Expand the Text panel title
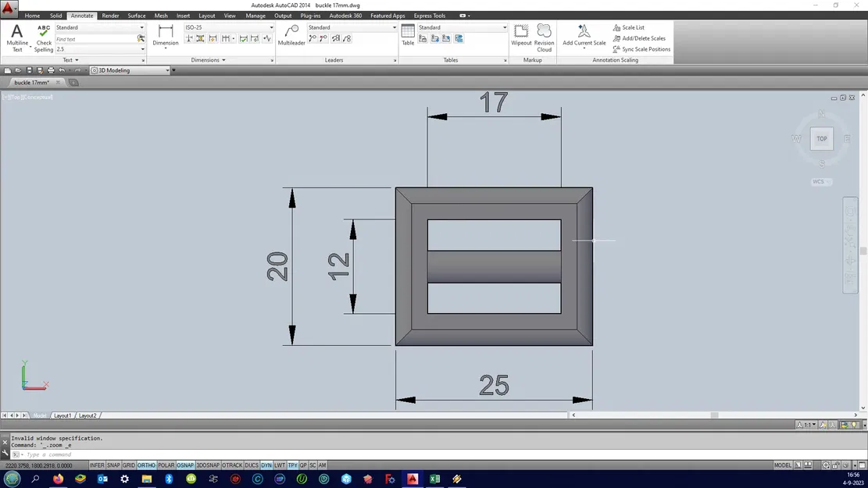The image size is (868, 488). tap(70, 60)
